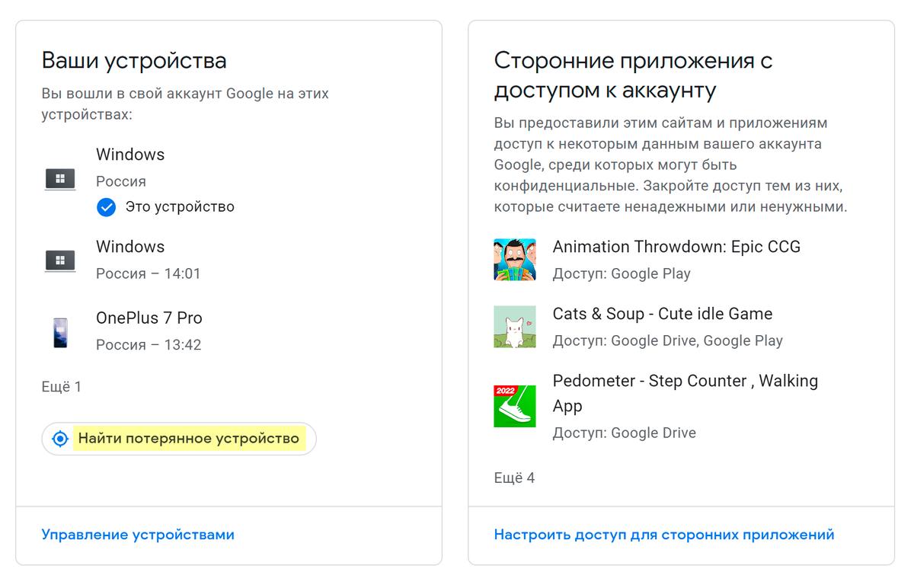Click Россия under the first Windows device
Screen dimensions: 914x588
[121, 181]
